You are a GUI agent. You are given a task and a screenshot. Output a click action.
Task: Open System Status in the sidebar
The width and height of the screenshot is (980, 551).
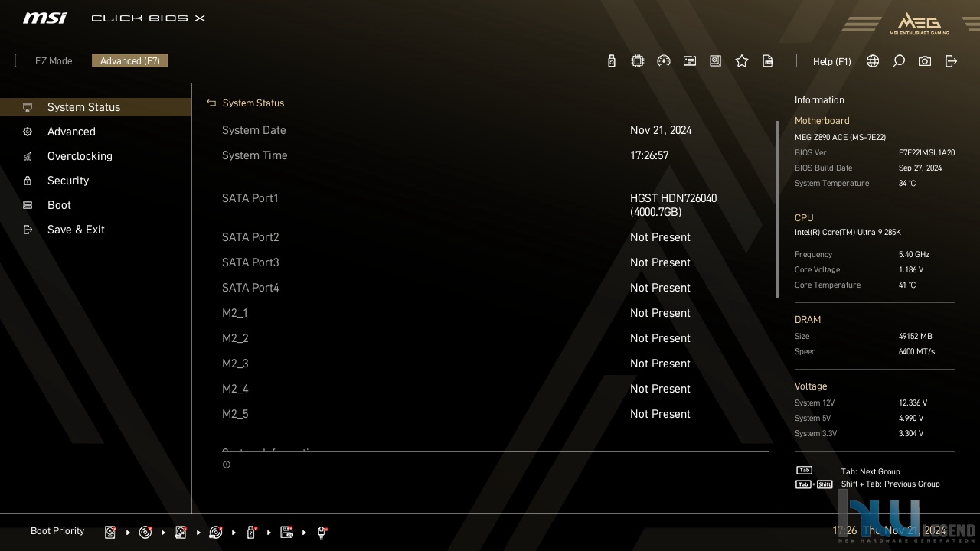[x=96, y=107]
